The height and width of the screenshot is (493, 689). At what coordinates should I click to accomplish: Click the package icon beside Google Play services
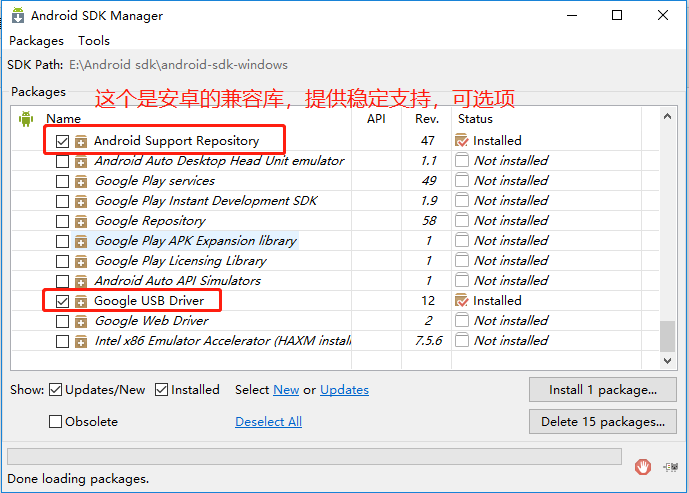pos(81,181)
